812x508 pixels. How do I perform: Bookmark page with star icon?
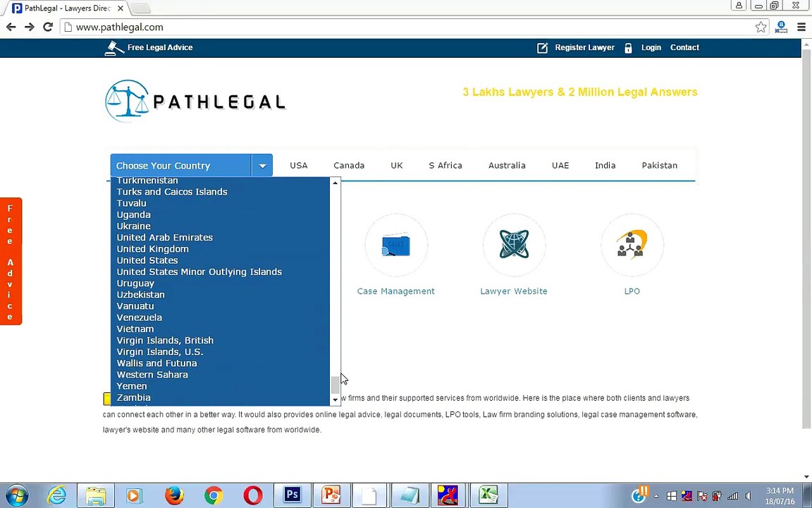click(761, 27)
